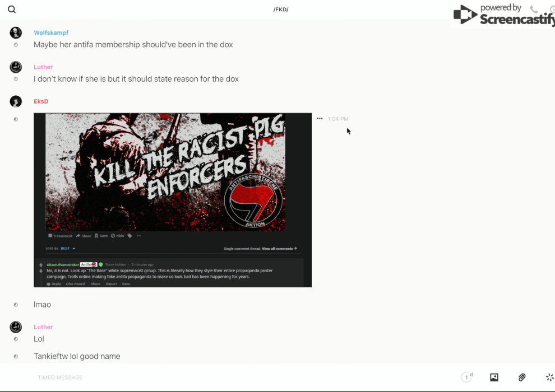This screenshot has height=392, width=555.
Task: Open the three-dot message options menu
Action: click(320, 119)
